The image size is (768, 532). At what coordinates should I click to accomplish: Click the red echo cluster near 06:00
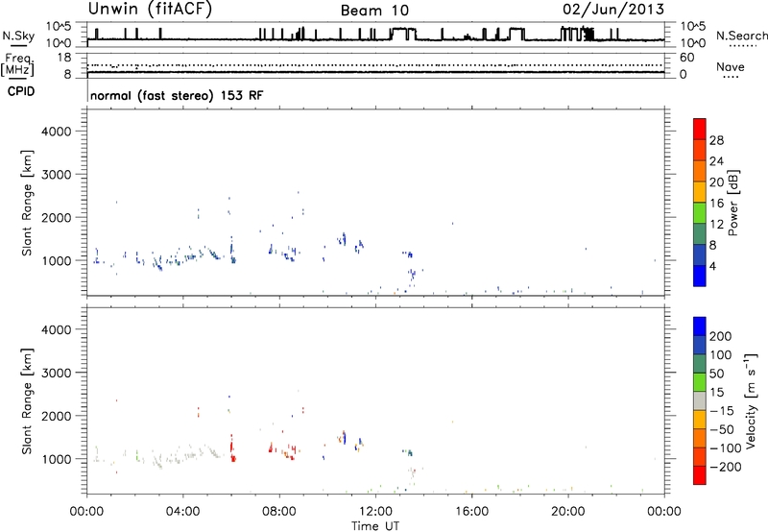coord(232,449)
